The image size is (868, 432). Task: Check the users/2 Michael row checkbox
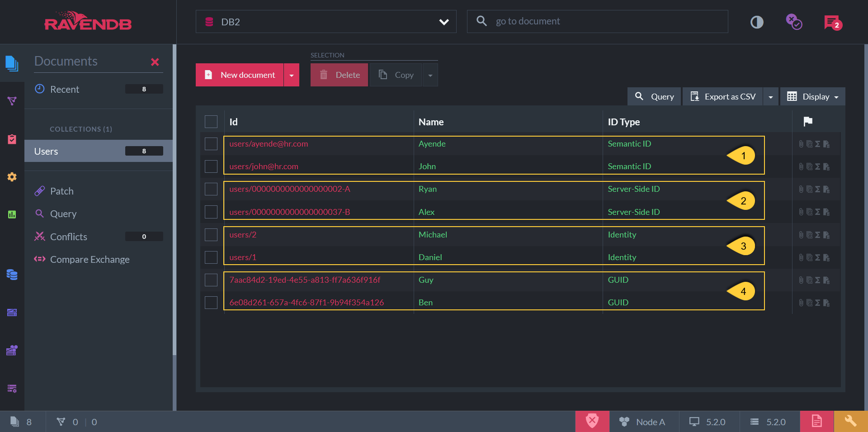pos(211,235)
